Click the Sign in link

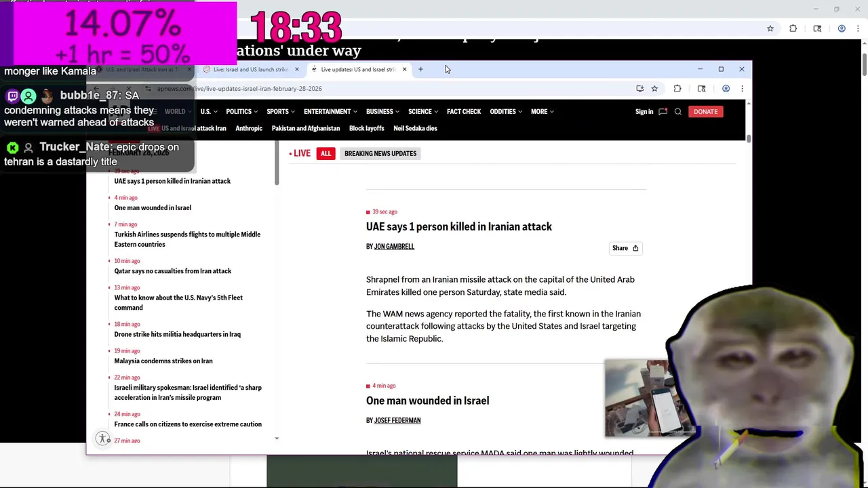tap(644, 112)
